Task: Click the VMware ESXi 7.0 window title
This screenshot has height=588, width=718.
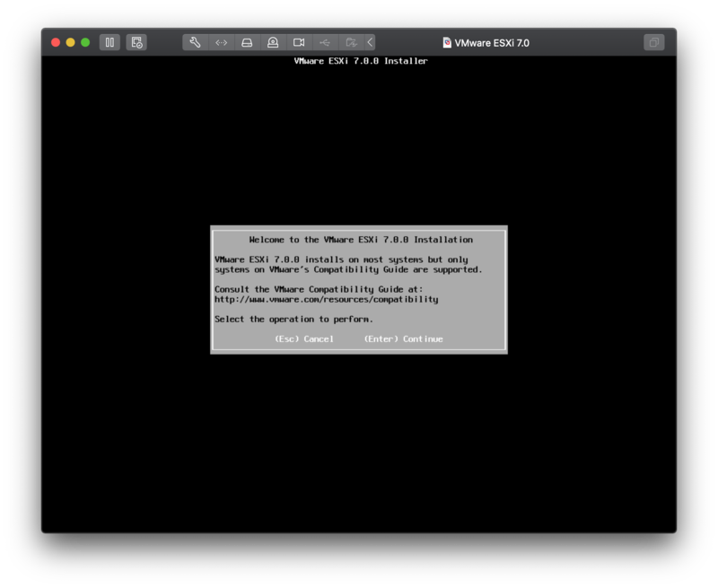Action: click(492, 43)
